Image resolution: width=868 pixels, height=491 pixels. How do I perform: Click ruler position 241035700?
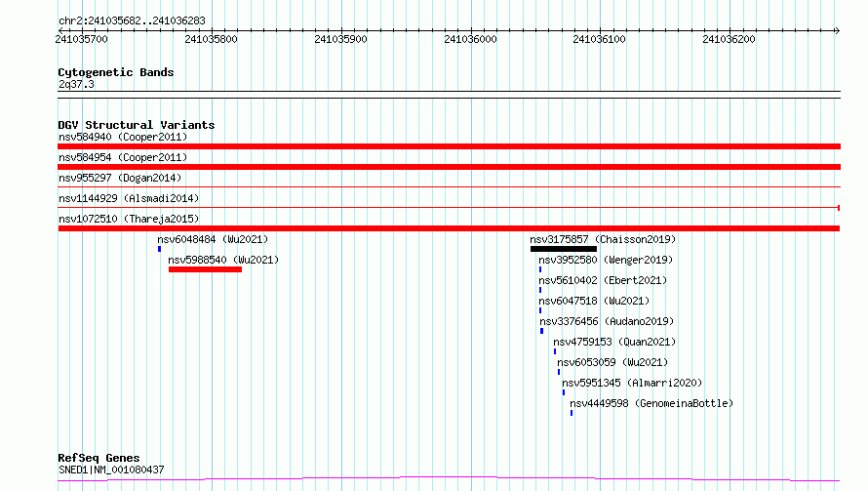tap(81, 39)
